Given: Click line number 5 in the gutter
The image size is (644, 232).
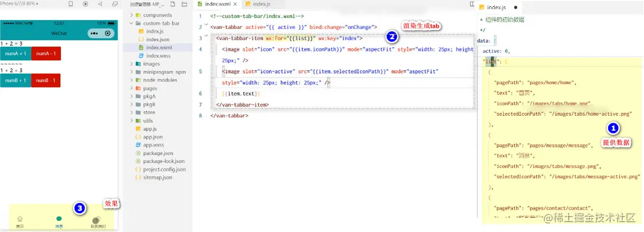Looking at the screenshot, I should click(200, 71).
